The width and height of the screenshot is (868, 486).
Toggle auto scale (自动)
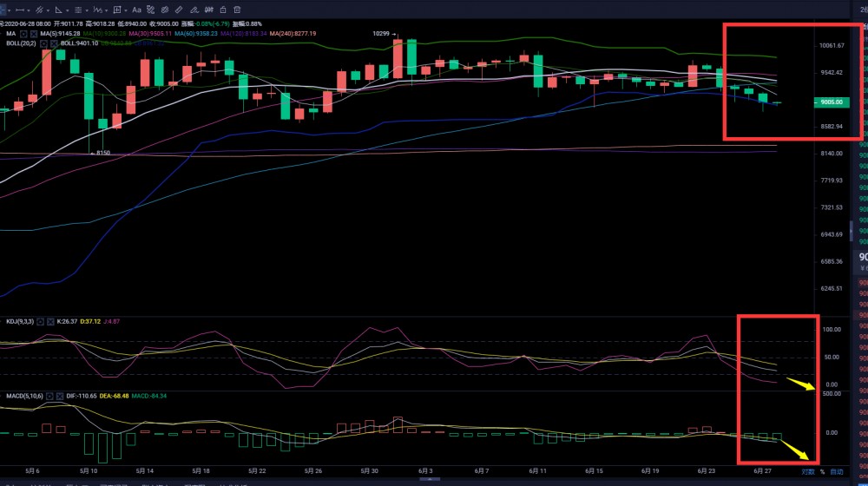pos(837,472)
